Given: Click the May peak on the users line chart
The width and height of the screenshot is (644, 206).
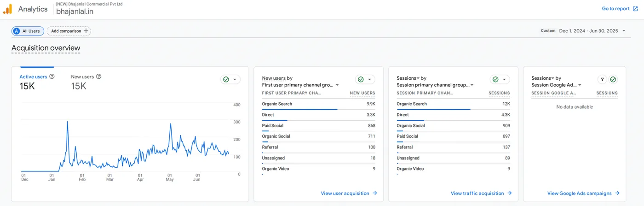Looking at the screenshot, I should tap(170, 124).
